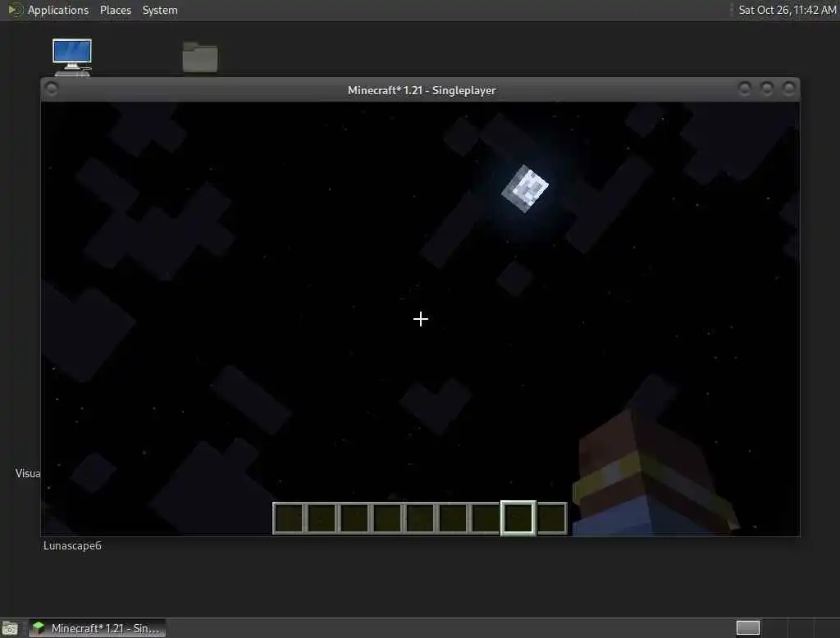Image resolution: width=840 pixels, height=638 pixels.
Task: Select the first hotbar slot
Action: click(289, 518)
